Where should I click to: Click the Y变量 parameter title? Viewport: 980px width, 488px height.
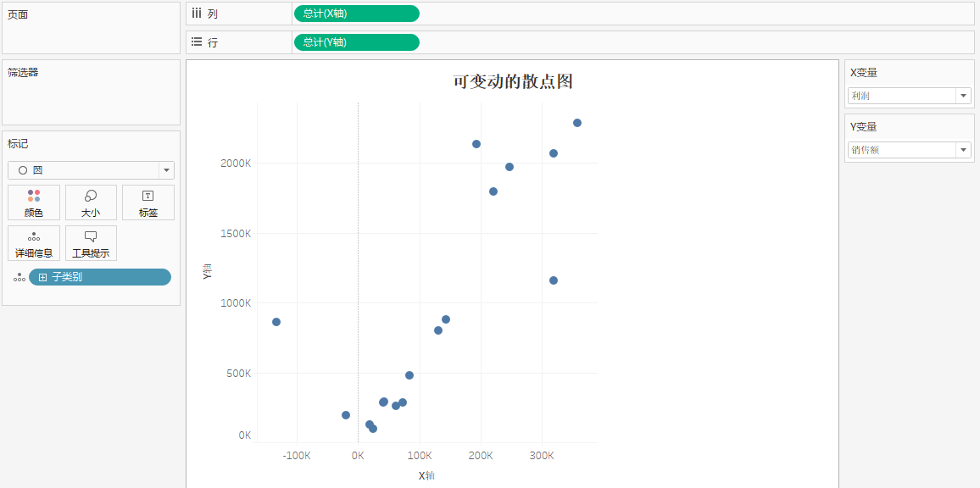(x=864, y=127)
